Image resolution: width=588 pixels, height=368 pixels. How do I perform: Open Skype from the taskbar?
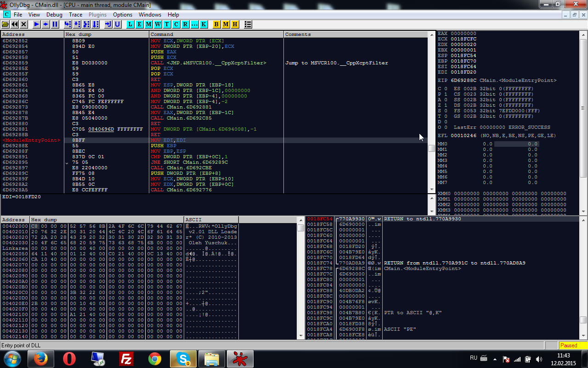[183, 358]
